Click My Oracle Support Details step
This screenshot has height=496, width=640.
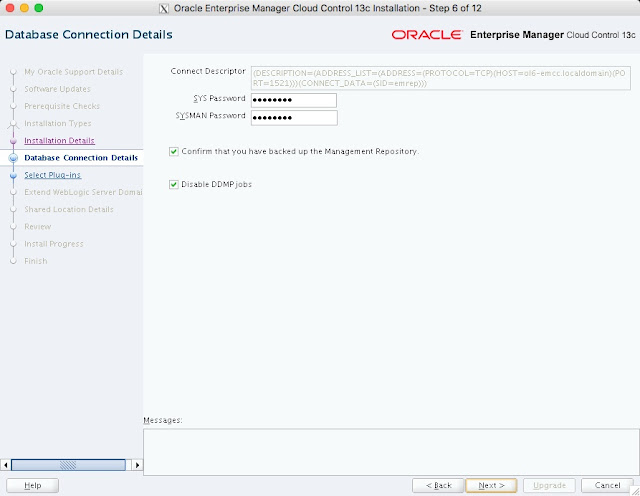pyautogui.click(x=73, y=72)
